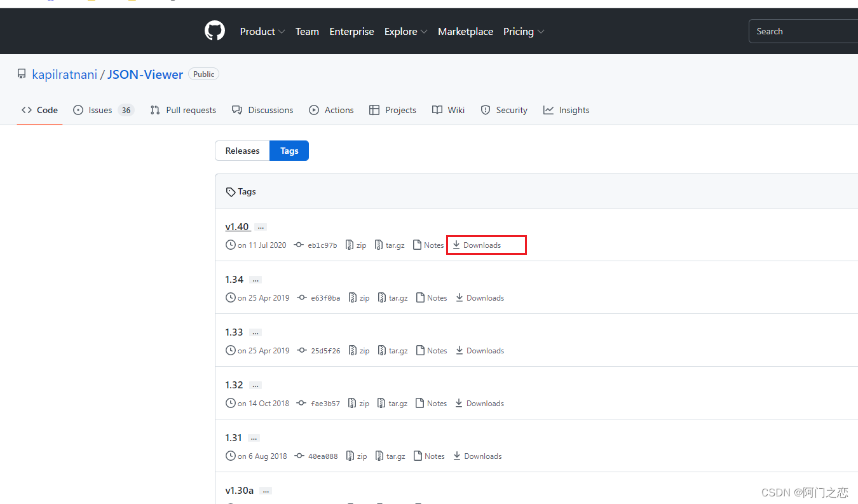Switch to the Pull requests tab
The image size is (858, 504).
tap(183, 110)
